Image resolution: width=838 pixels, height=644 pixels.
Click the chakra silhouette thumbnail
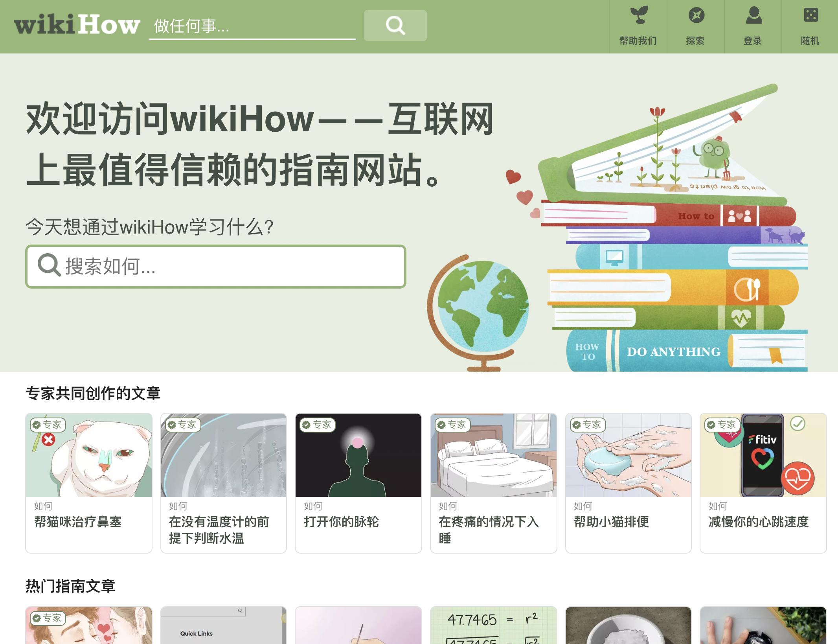tap(358, 455)
